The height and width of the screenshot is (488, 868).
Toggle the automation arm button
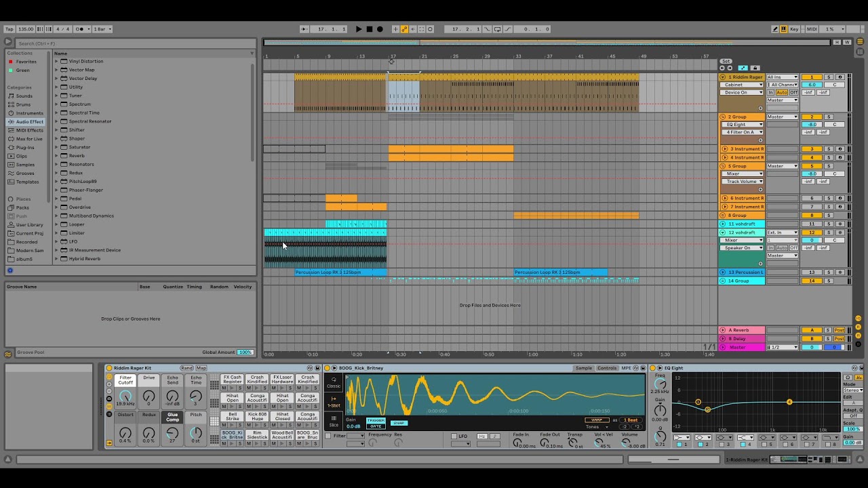(404, 29)
